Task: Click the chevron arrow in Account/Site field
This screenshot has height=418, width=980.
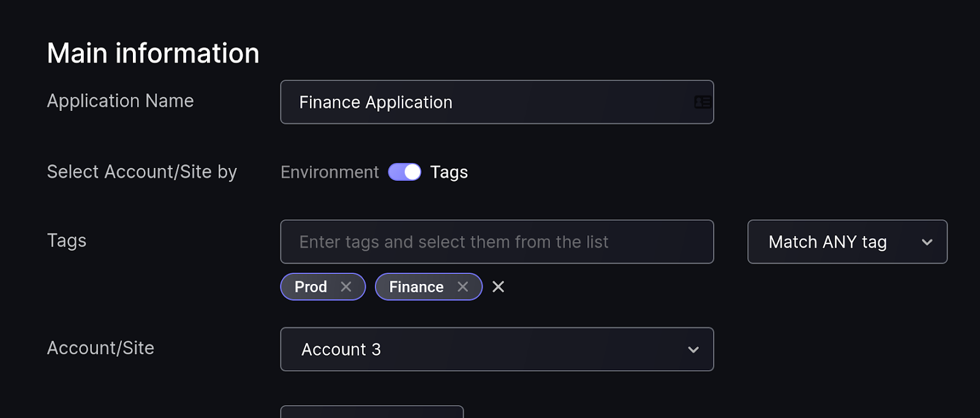Action: click(x=693, y=350)
